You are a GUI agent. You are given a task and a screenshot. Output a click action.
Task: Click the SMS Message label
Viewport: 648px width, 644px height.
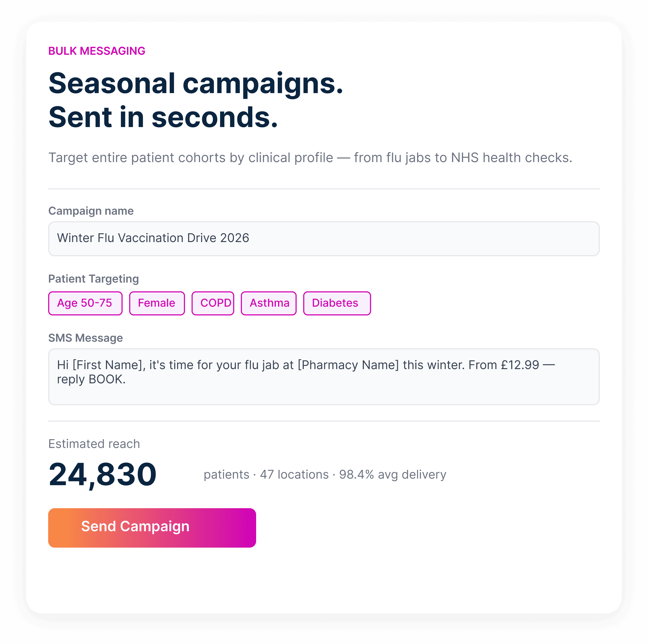[86, 338]
